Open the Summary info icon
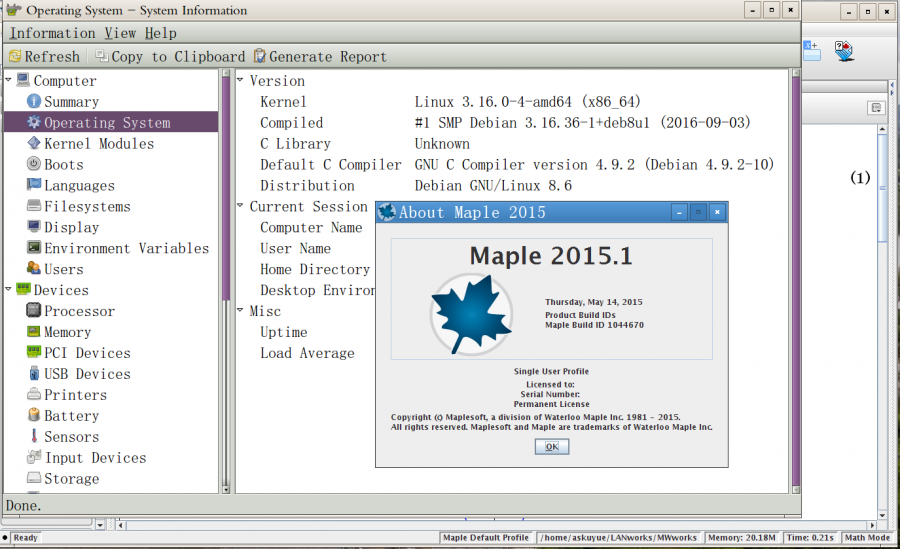Image resolution: width=900 pixels, height=549 pixels. coord(34,101)
